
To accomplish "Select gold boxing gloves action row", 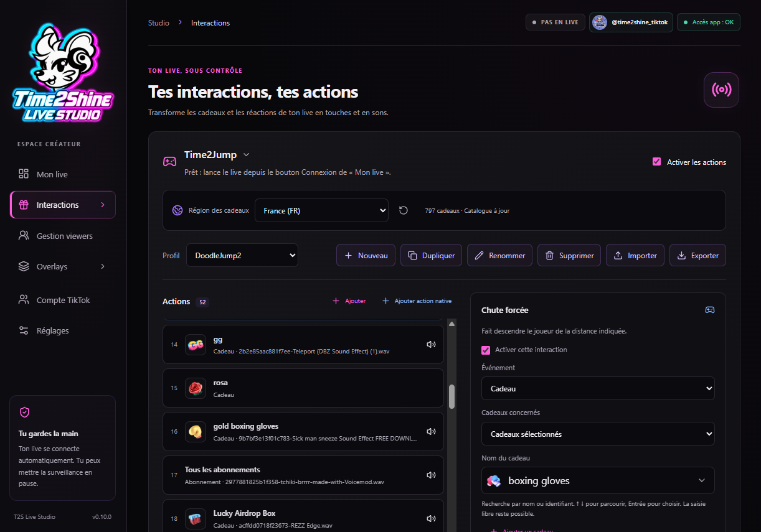I will [303, 431].
